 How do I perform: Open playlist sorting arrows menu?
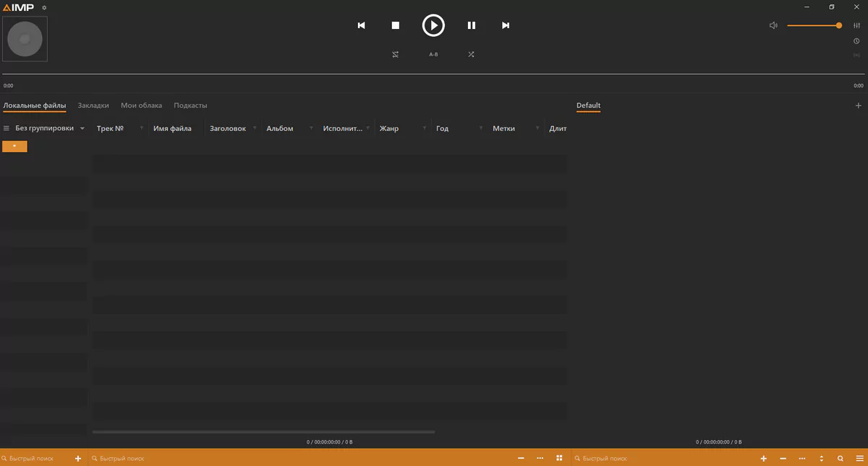821,459
